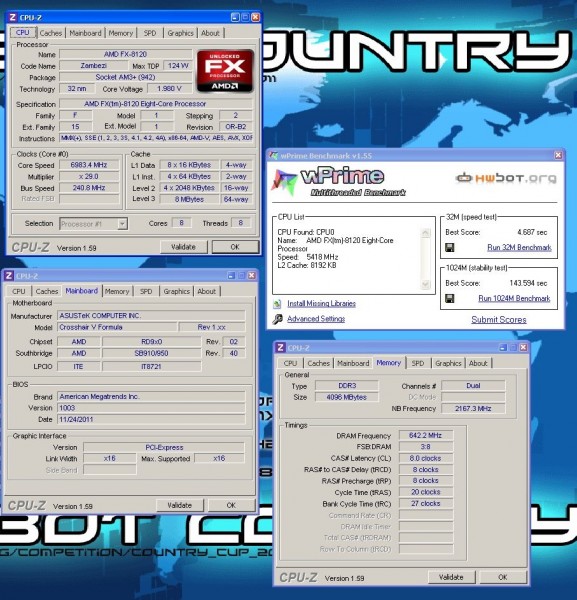Click the icon beside Install Missing Libraries
This screenshot has height=600, width=577.
click(277, 304)
